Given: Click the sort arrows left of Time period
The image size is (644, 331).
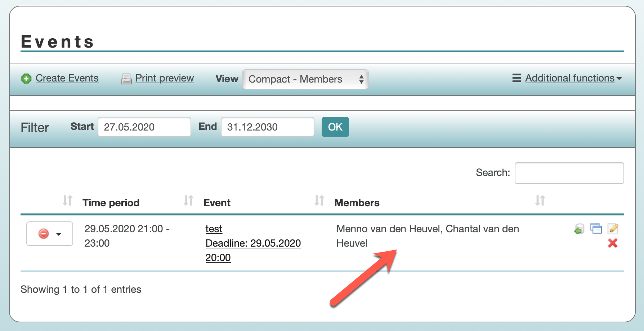Looking at the screenshot, I should tap(67, 200).
